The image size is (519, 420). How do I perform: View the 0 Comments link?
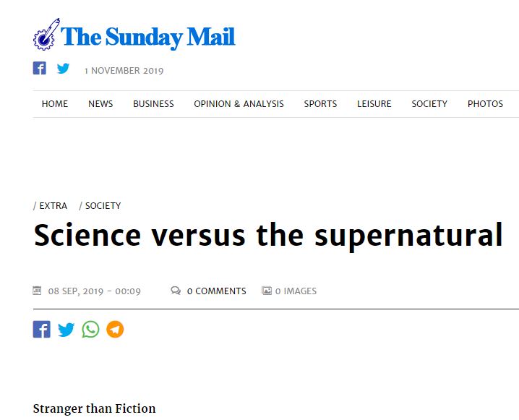click(216, 291)
